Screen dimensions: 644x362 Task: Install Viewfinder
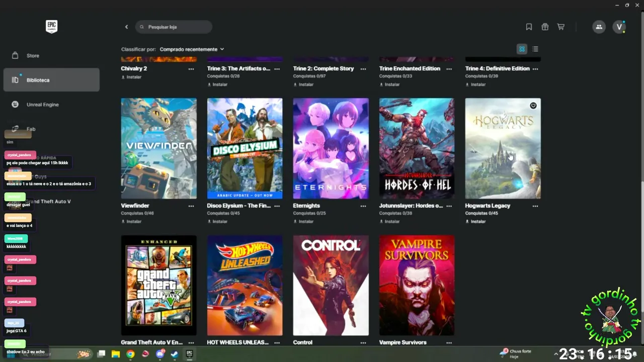131,221
